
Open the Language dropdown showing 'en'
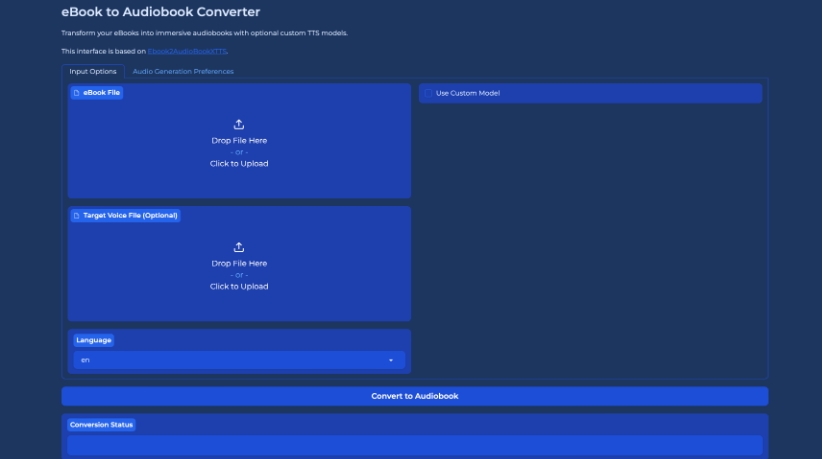230,360
